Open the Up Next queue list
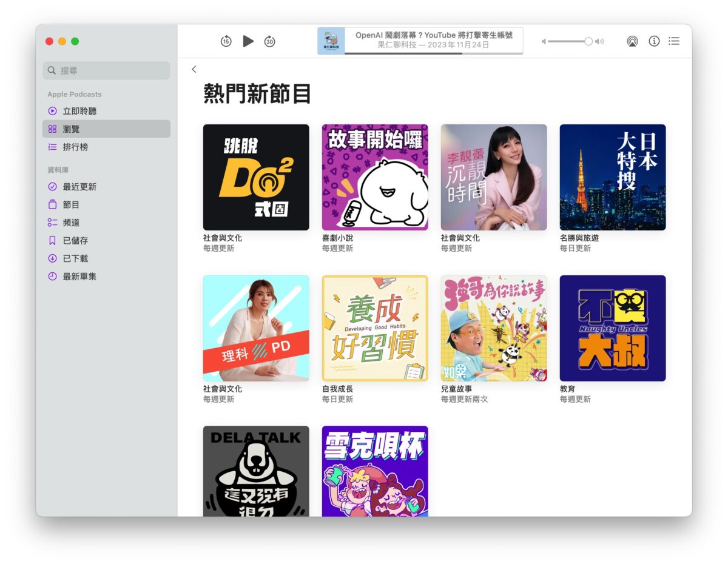Image resolution: width=728 pixels, height=564 pixels. click(x=674, y=41)
